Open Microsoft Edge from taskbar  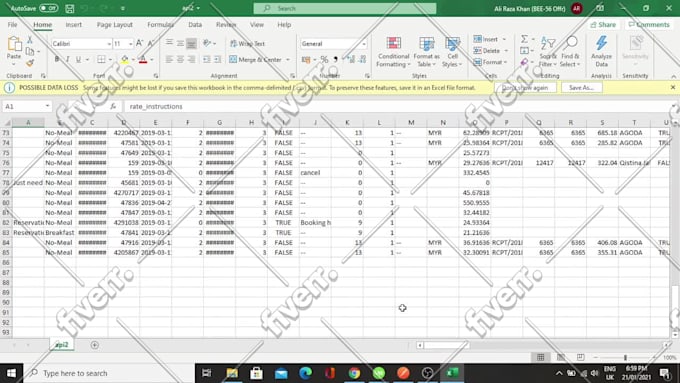click(306, 373)
